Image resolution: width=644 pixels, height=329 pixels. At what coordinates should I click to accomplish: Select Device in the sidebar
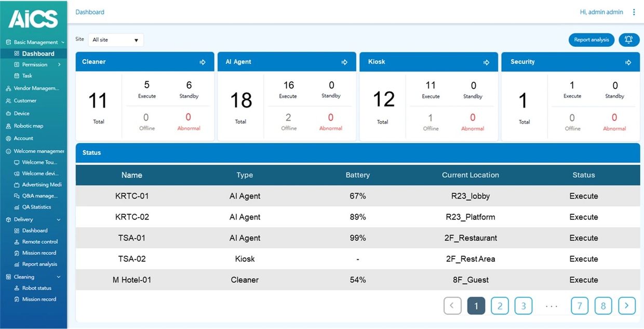[21, 113]
